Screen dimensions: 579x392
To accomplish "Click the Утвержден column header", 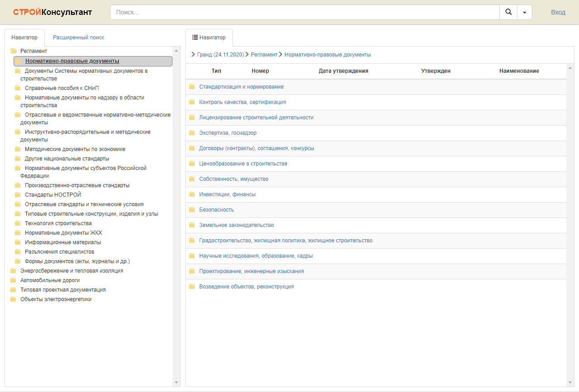I will 436,71.
